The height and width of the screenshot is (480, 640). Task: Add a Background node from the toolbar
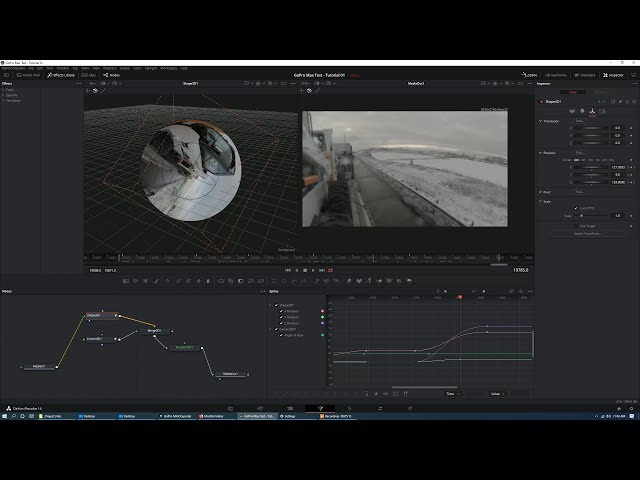126,281
